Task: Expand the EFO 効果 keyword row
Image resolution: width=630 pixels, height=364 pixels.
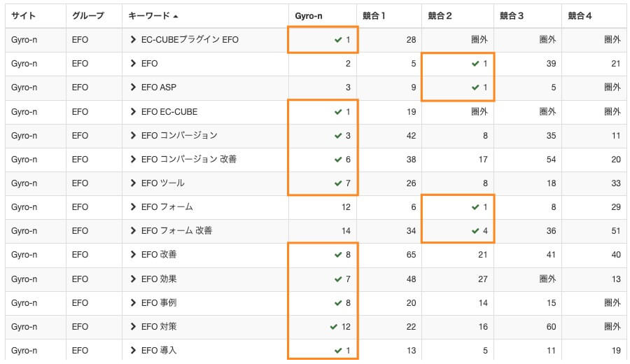Action: [x=133, y=279]
